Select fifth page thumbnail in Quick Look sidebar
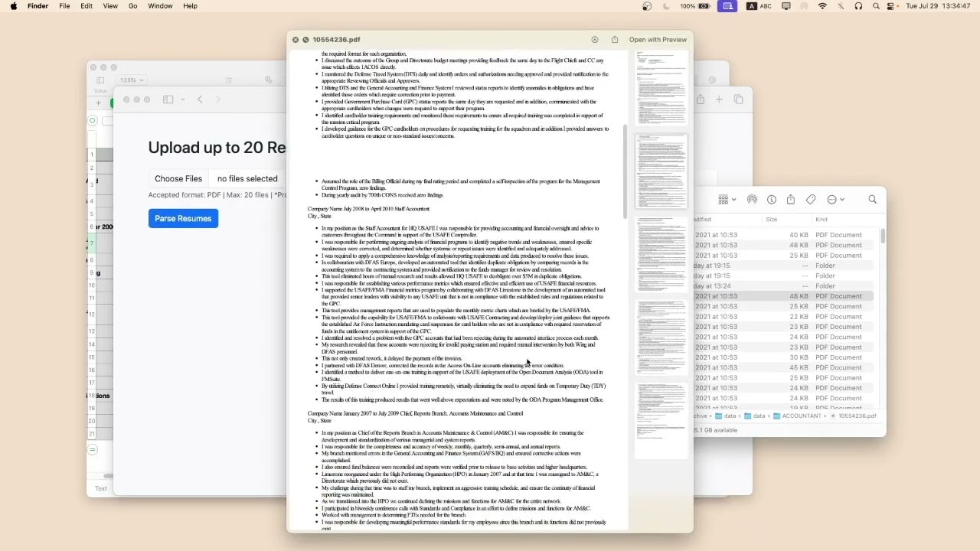This screenshot has width=980, height=551. [661, 421]
